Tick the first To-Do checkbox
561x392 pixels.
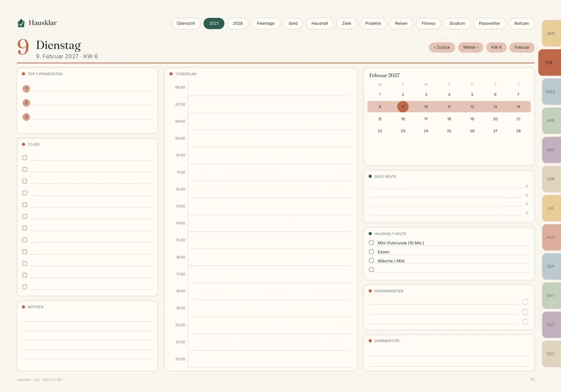(25, 158)
